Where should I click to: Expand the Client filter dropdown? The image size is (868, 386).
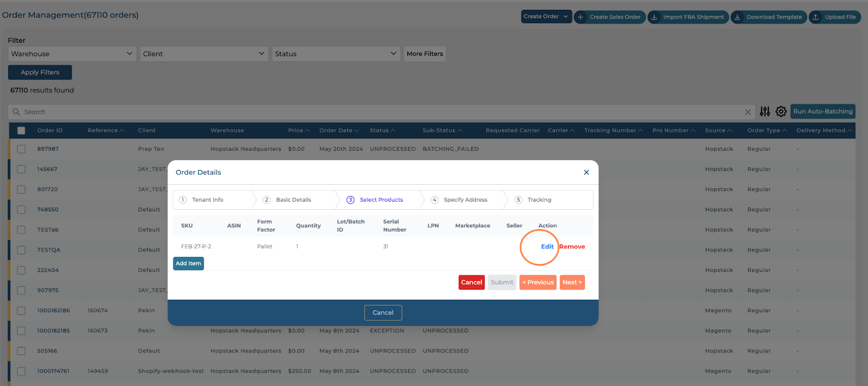[x=203, y=54]
